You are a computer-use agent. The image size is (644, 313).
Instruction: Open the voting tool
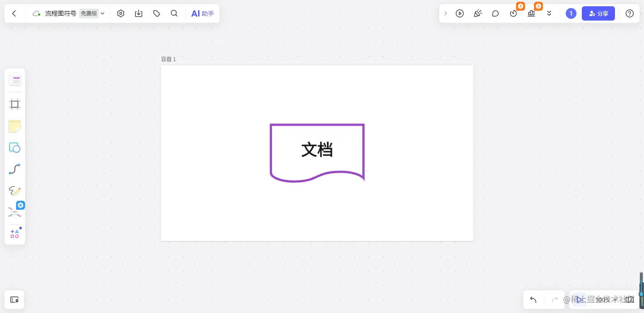pyautogui.click(x=531, y=13)
